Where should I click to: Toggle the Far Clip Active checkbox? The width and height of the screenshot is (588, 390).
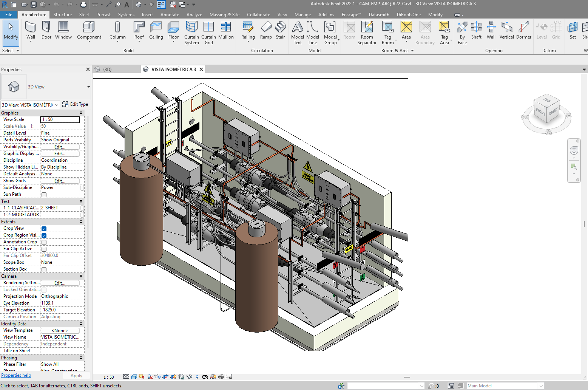[x=44, y=249]
